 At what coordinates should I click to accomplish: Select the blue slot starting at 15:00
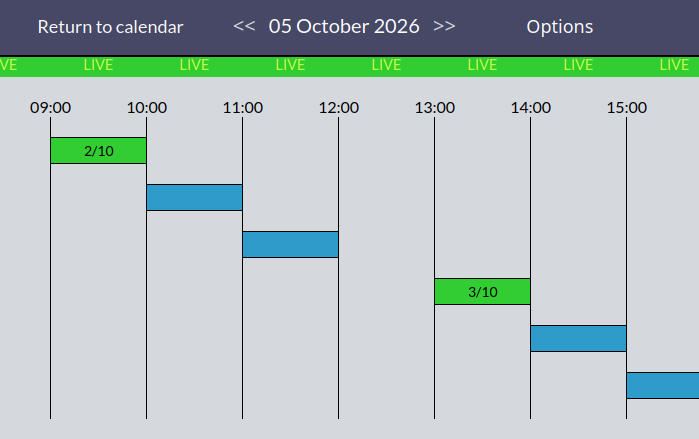662,386
